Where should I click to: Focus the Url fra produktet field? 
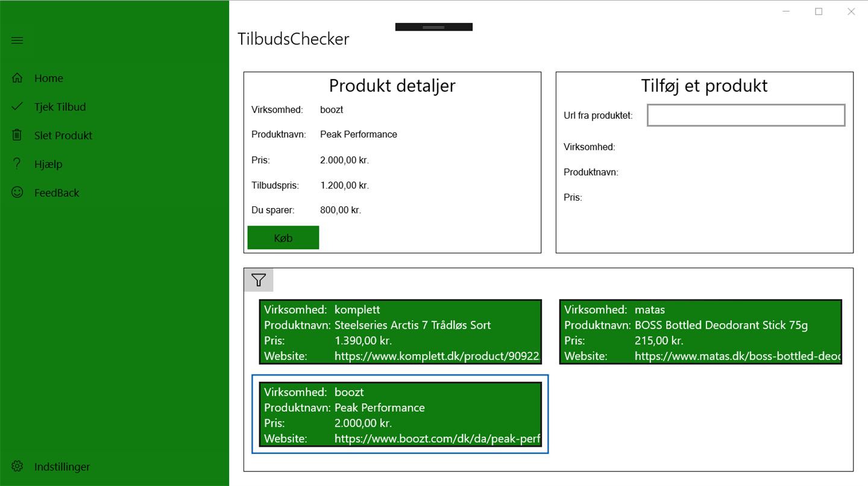coord(746,115)
